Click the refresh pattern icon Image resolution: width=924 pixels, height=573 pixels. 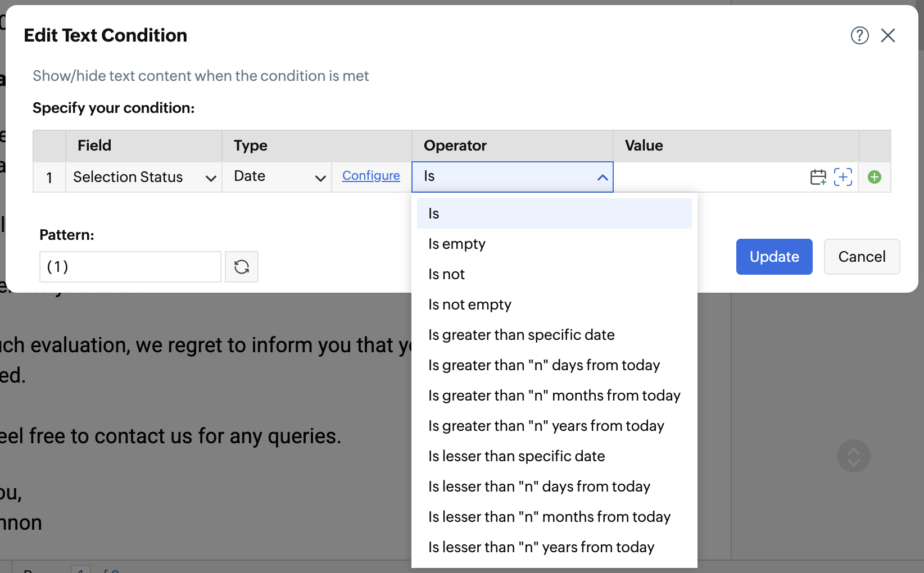coord(242,267)
